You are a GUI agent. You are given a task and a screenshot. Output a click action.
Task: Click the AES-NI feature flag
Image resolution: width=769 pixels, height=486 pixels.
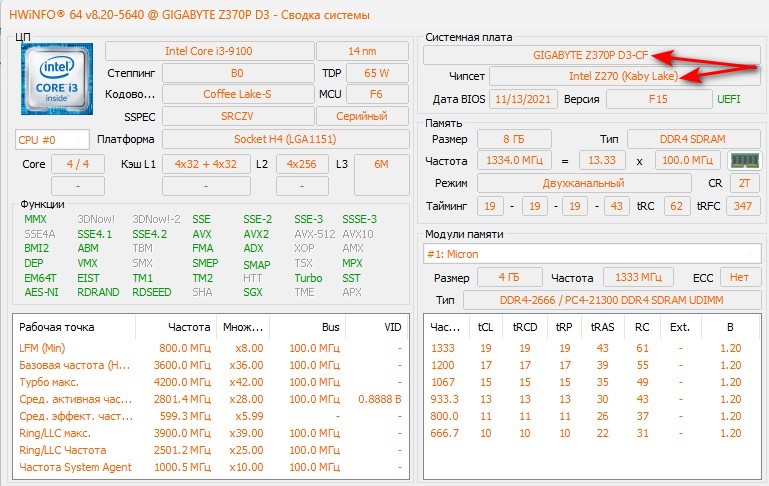point(42,292)
